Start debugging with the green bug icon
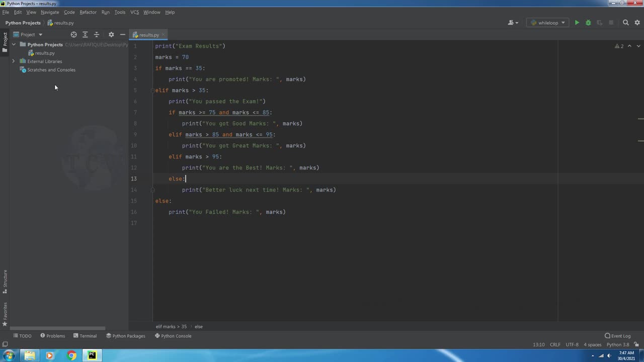Image resolution: width=644 pixels, height=362 pixels. [588, 23]
